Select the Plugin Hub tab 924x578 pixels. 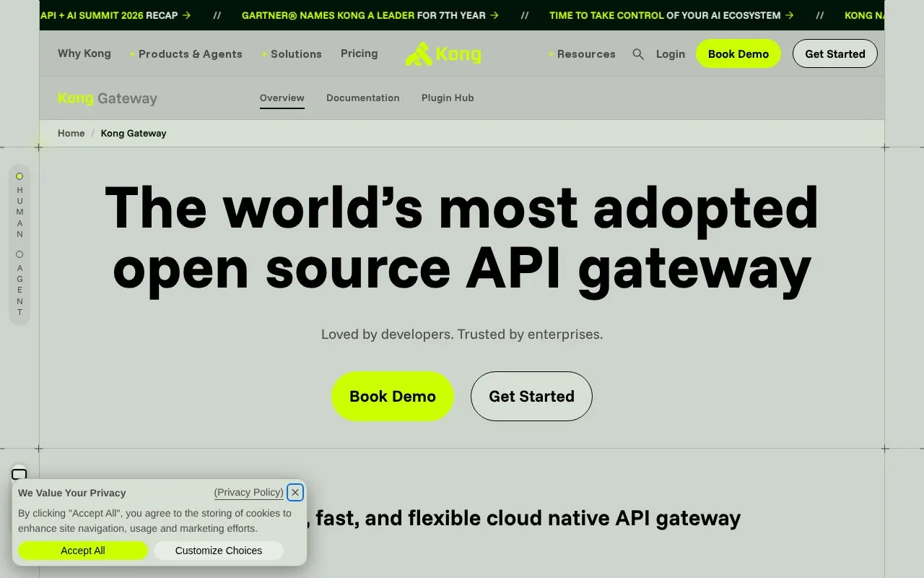[448, 98]
